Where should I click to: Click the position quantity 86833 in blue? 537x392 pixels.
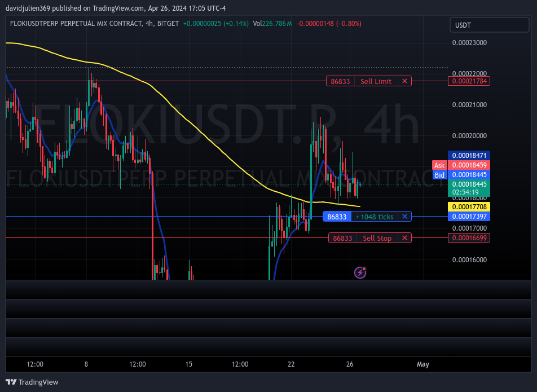337,217
